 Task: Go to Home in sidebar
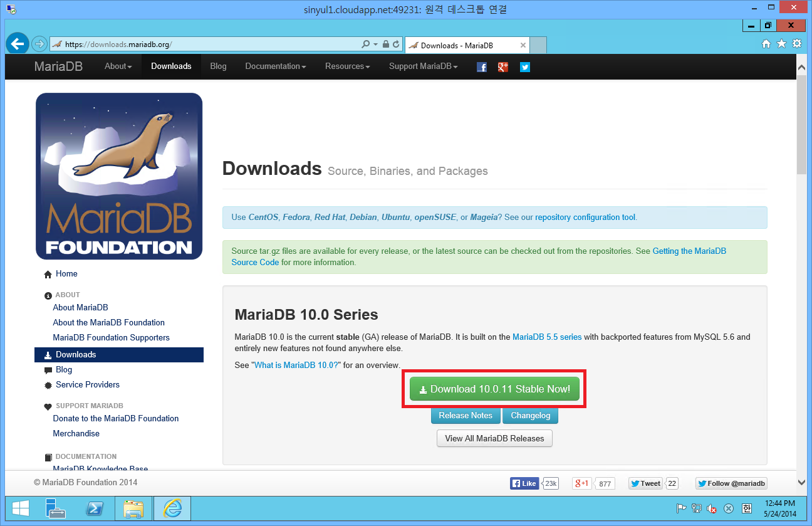pyautogui.click(x=66, y=274)
